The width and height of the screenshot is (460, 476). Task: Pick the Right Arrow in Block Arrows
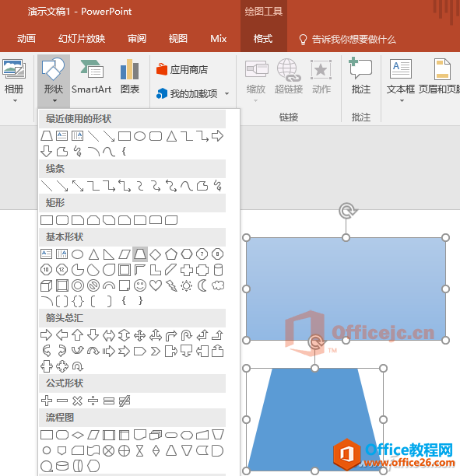[46, 335]
